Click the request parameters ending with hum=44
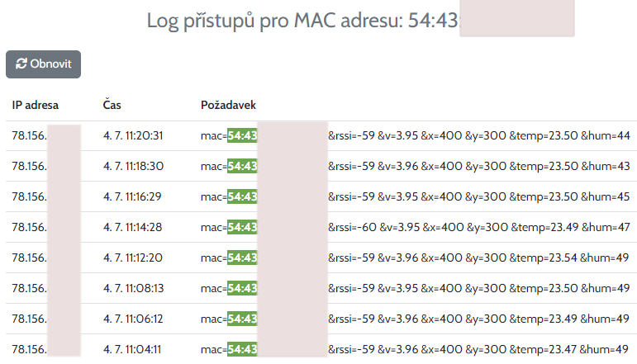This screenshot has height=364, width=637. coord(479,136)
